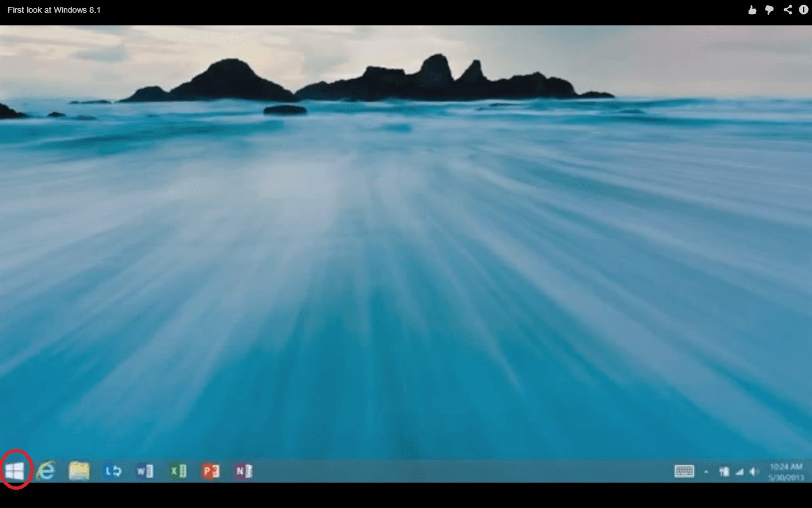The width and height of the screenshot is (812, 508).
Task: Open Microsoft Word from the taskbar
Action: (x=145, y=471)
